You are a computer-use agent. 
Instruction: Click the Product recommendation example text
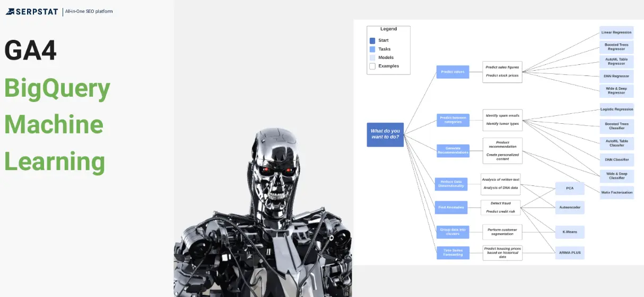[x=502, y=145]
